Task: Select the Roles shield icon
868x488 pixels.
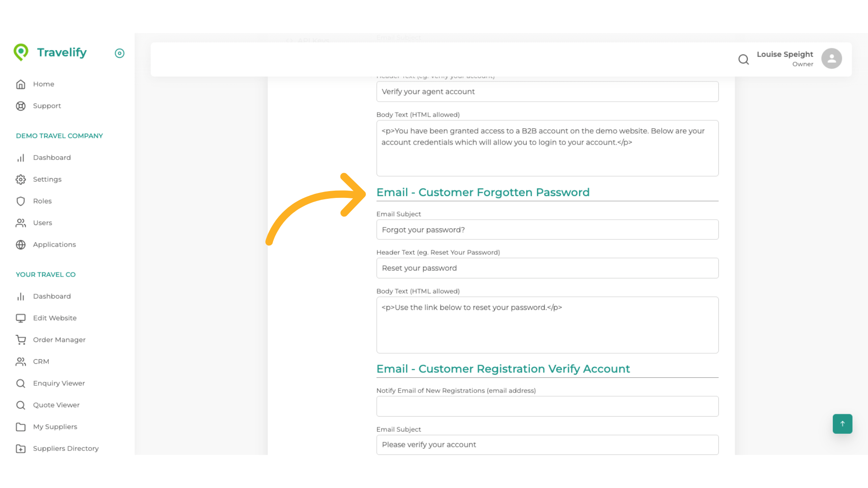Action: (21, 201)
